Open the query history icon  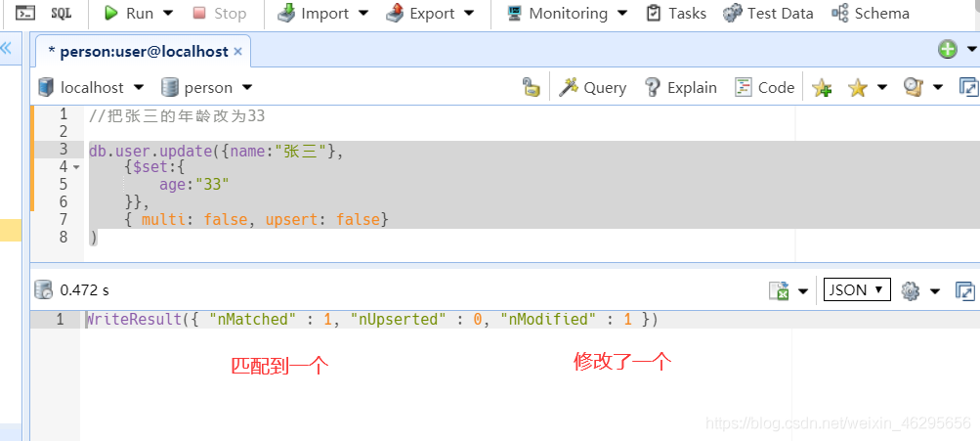coord(914,88)
